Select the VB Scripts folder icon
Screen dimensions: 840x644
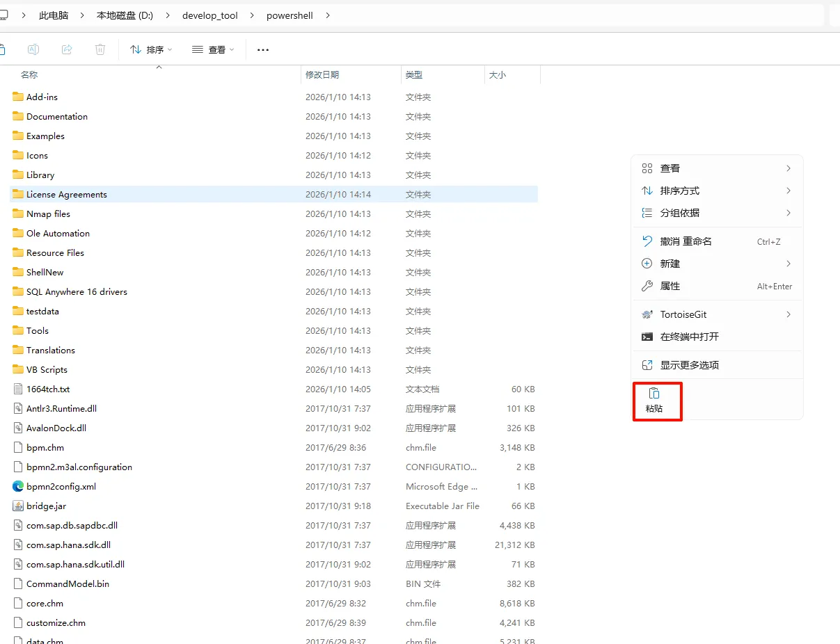pos(18,369)
